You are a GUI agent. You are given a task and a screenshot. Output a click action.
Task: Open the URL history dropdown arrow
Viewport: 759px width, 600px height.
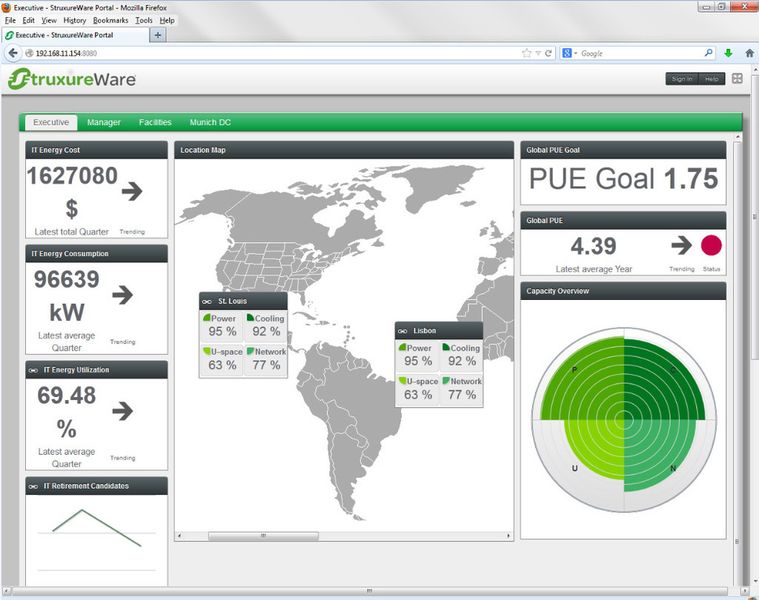pyautogui.click(x=538, y=53)
